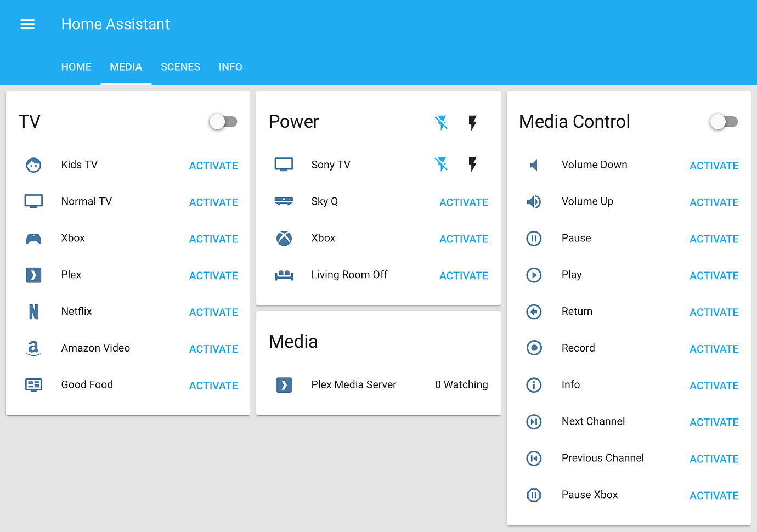
Task: Toggle the TV card switch
Action: (223, 122)
